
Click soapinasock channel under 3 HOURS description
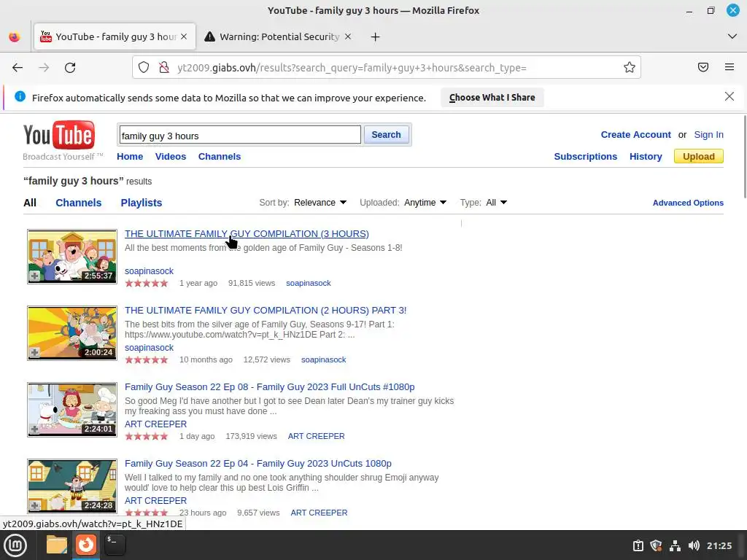pyautogui.click(x=149, y=271)
